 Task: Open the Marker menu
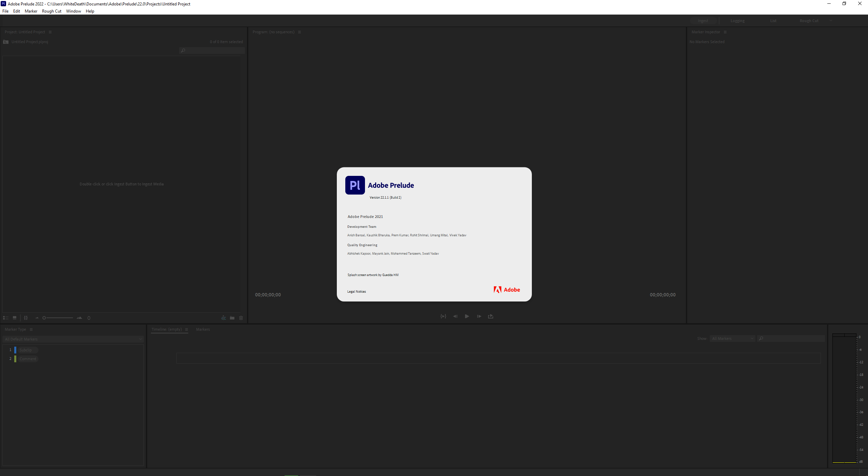click(x=31, y=11)
